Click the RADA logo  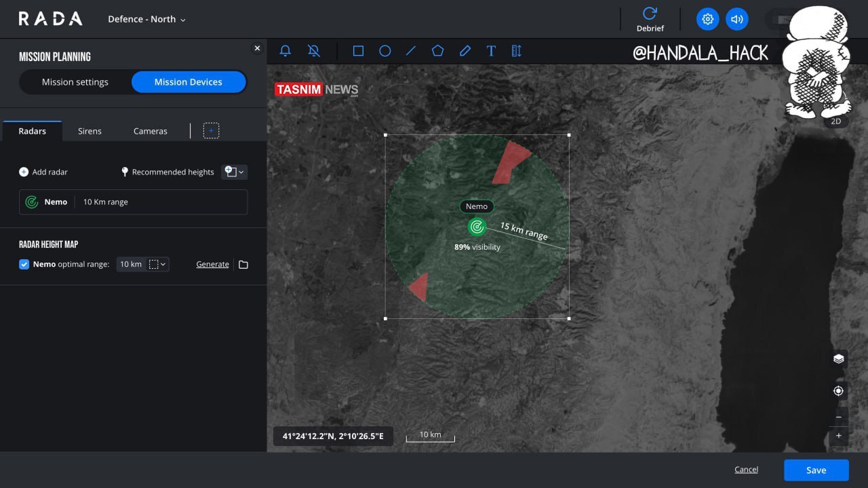click(50, 19)
